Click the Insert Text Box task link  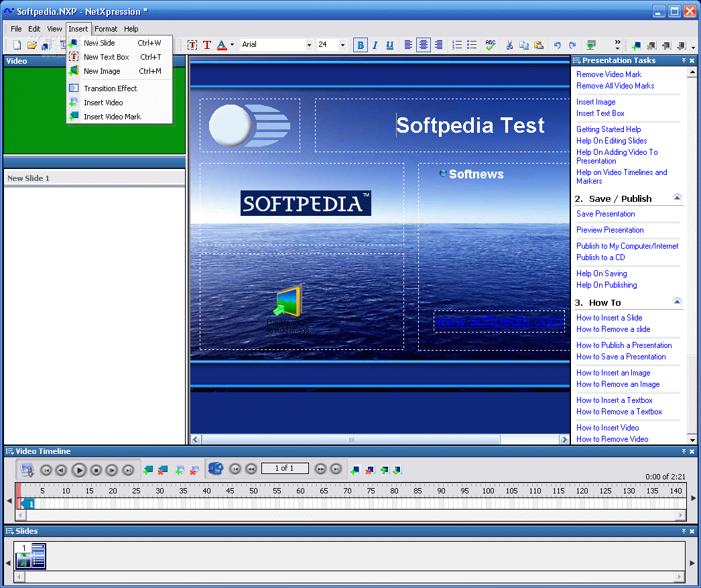(600, 113)
